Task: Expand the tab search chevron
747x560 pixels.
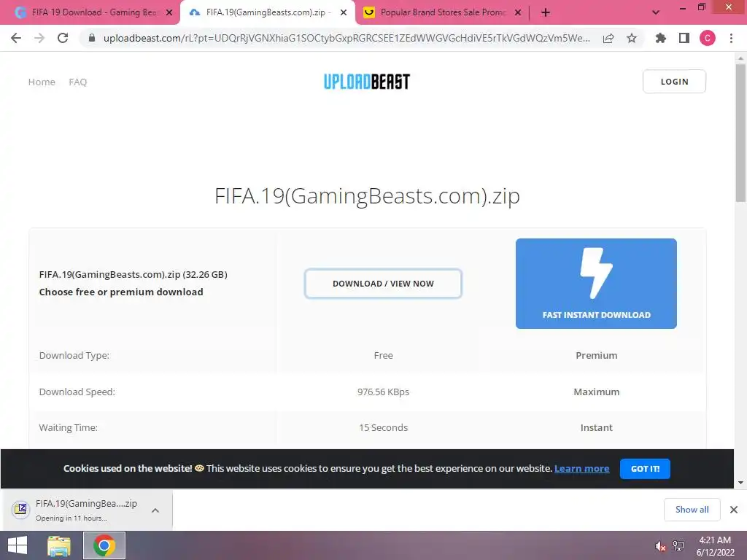Action: point(656,13)
